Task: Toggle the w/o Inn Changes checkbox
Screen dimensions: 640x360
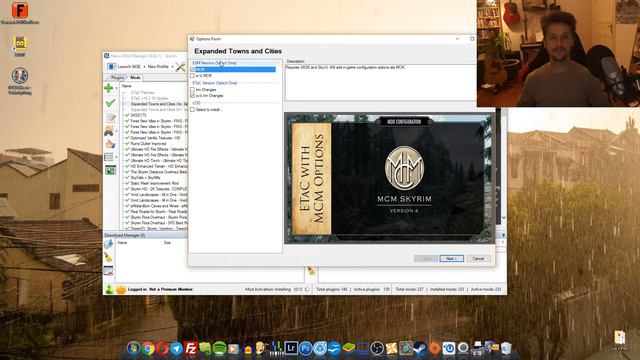Action: click(193, 96)
